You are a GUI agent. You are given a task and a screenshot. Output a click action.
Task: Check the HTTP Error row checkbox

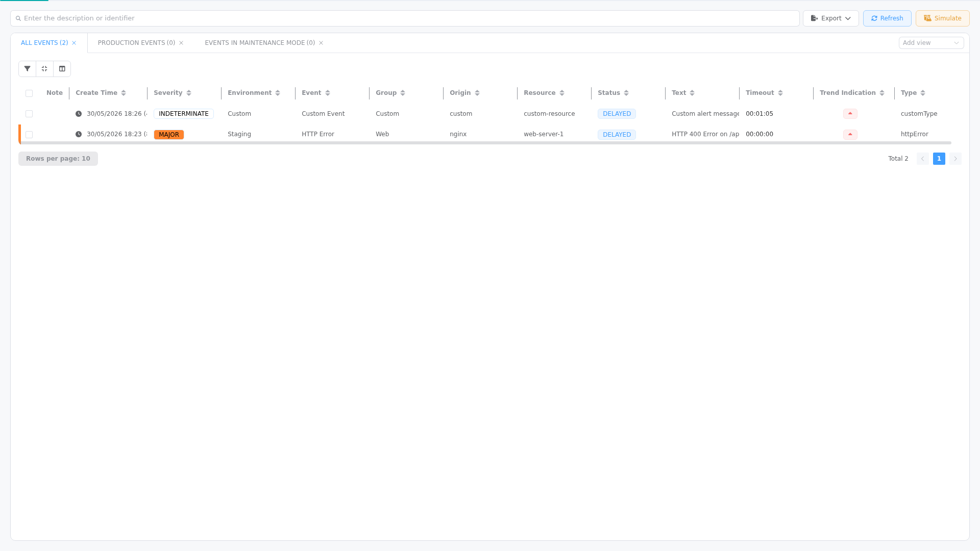tap(29, 135)
